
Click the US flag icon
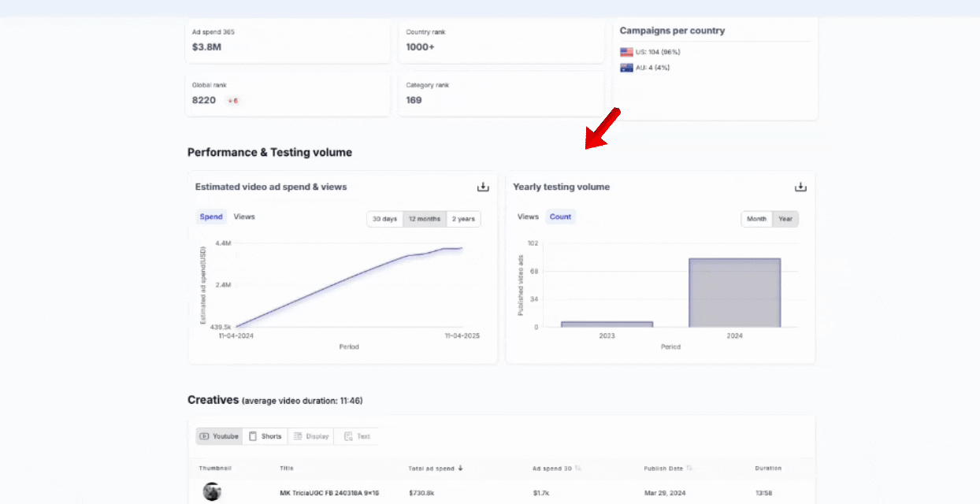(626, 52)
